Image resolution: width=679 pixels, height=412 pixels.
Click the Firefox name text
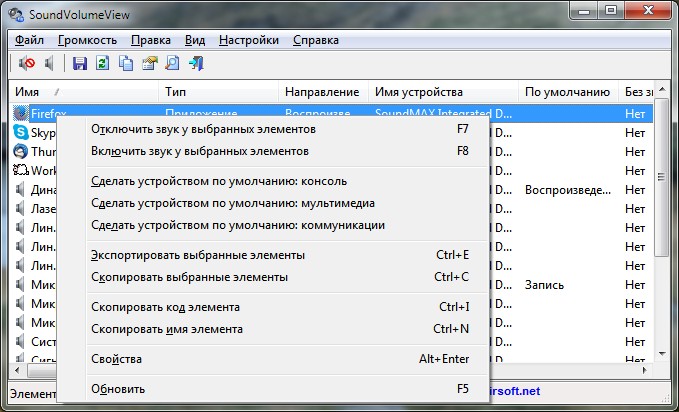pyautogui.click(x=48, y=114)
